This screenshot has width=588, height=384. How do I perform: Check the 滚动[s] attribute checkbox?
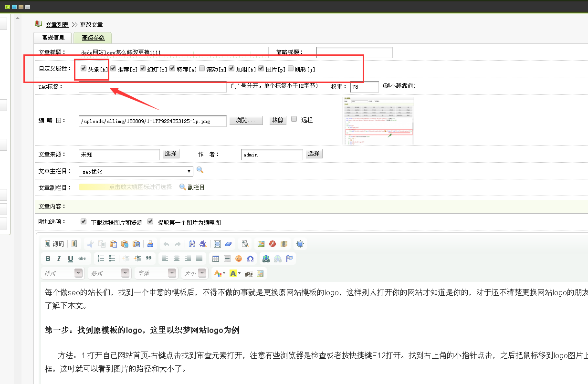[202, 69]
